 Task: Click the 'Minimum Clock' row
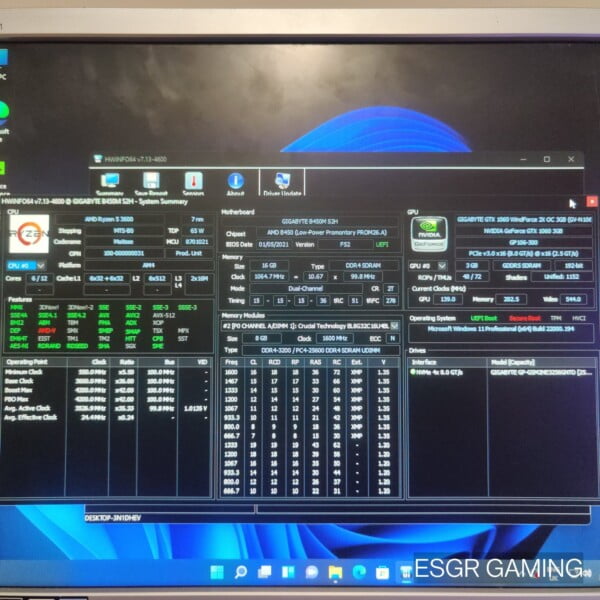coord(106,372)
